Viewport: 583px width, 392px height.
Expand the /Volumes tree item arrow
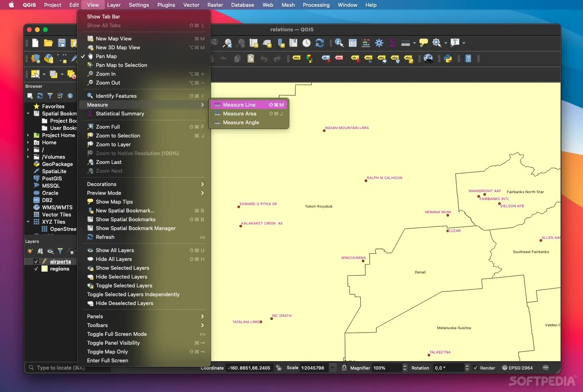click(28, 157)
